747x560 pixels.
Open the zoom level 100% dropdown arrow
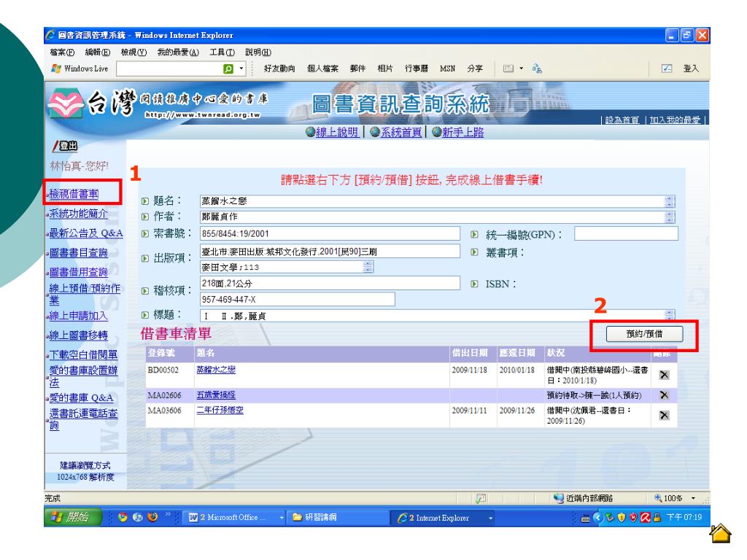tap(693, 498)
